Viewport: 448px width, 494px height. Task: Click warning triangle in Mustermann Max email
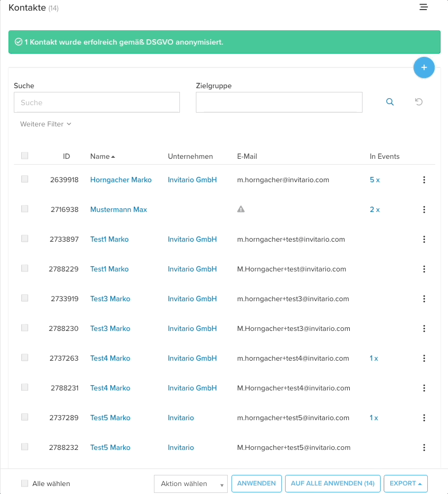241,210
